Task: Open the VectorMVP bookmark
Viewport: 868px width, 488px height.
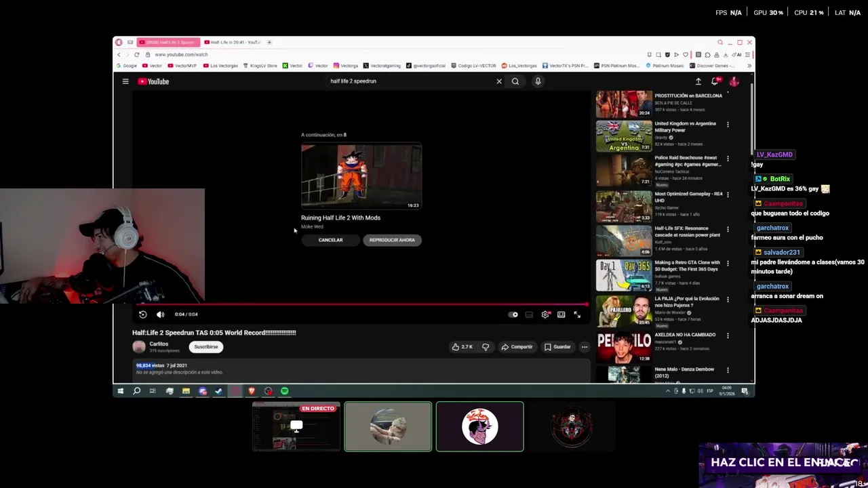Action: [x=182, y=66]
